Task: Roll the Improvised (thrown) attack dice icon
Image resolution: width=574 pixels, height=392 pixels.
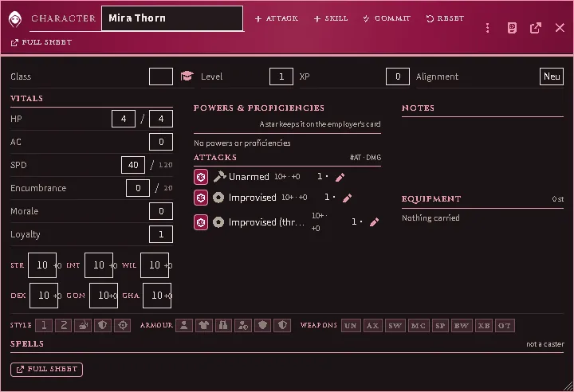Action: coord(201,222)
